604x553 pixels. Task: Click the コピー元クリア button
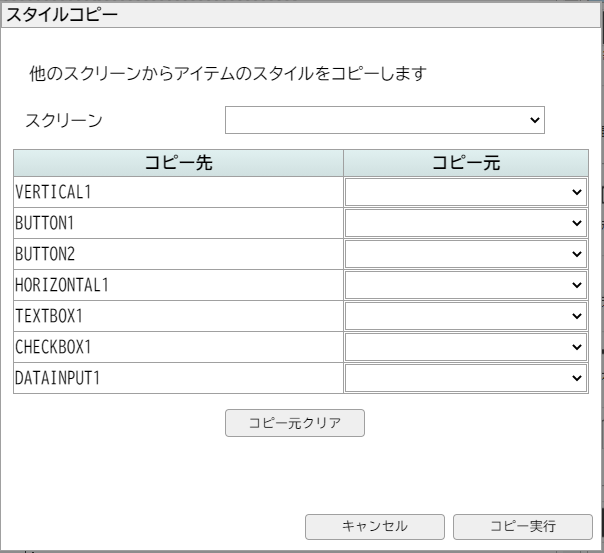tap(295, 423)
